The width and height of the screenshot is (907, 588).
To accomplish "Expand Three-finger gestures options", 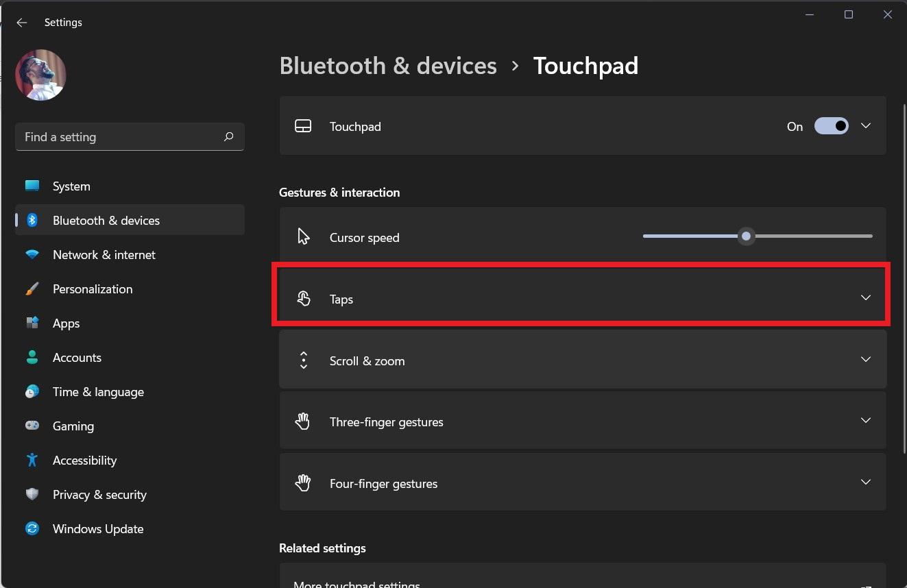I will click(x=866, y=421).
